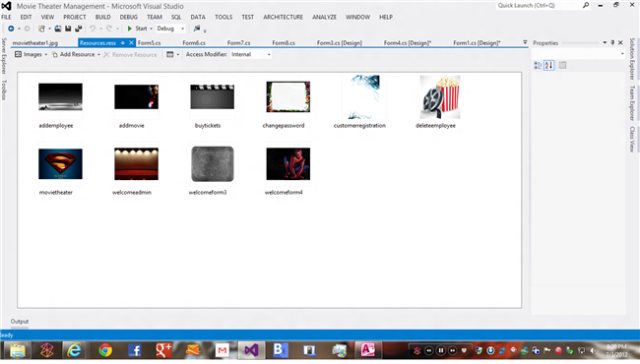The width and height of the screenshot is (640, 364).
Task: Launch Google Chrome from the taskbar
Action: coord(105,350)
